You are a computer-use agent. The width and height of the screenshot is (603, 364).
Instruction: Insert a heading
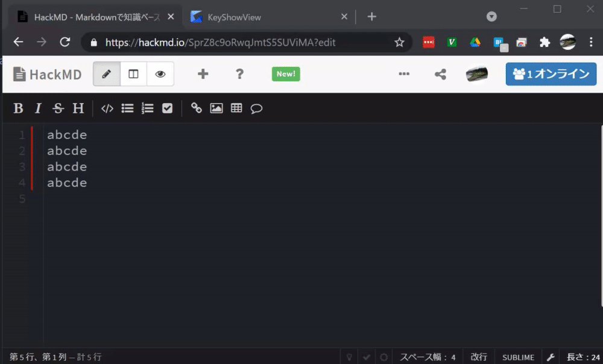78,108
